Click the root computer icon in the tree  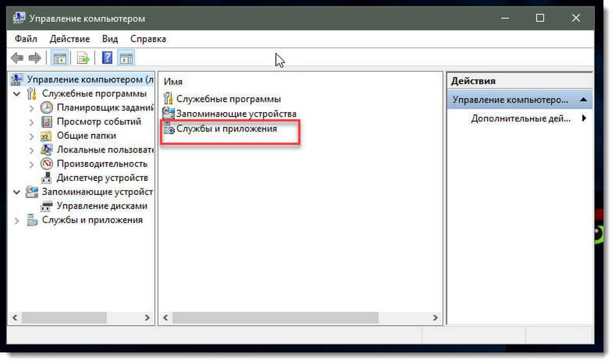pos(17,79)
